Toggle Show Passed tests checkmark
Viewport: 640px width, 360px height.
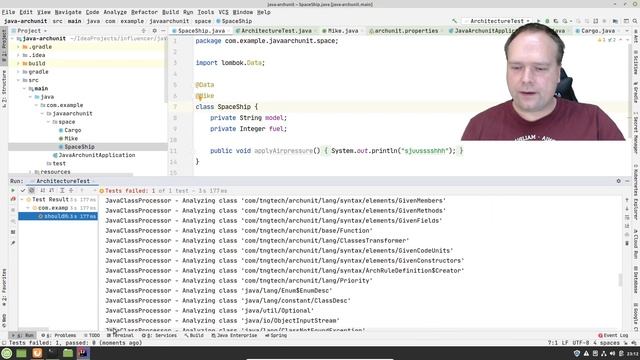point(23,191)
